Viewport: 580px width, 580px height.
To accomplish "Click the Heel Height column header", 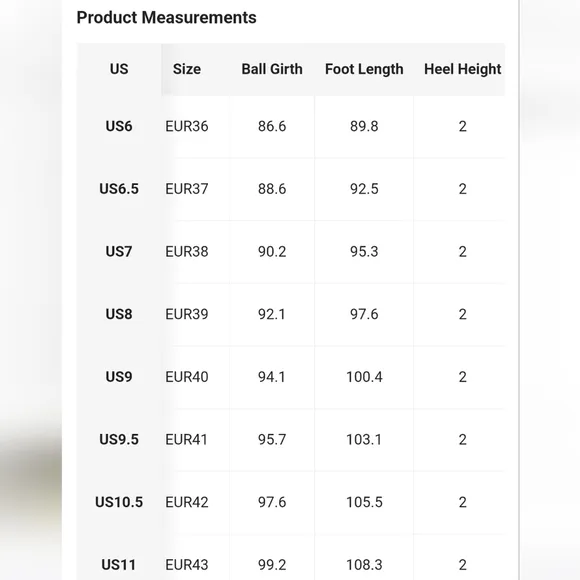I will (462, 69).
